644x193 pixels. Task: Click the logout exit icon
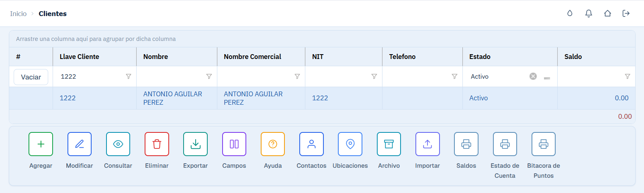click(x=626, y=13)
